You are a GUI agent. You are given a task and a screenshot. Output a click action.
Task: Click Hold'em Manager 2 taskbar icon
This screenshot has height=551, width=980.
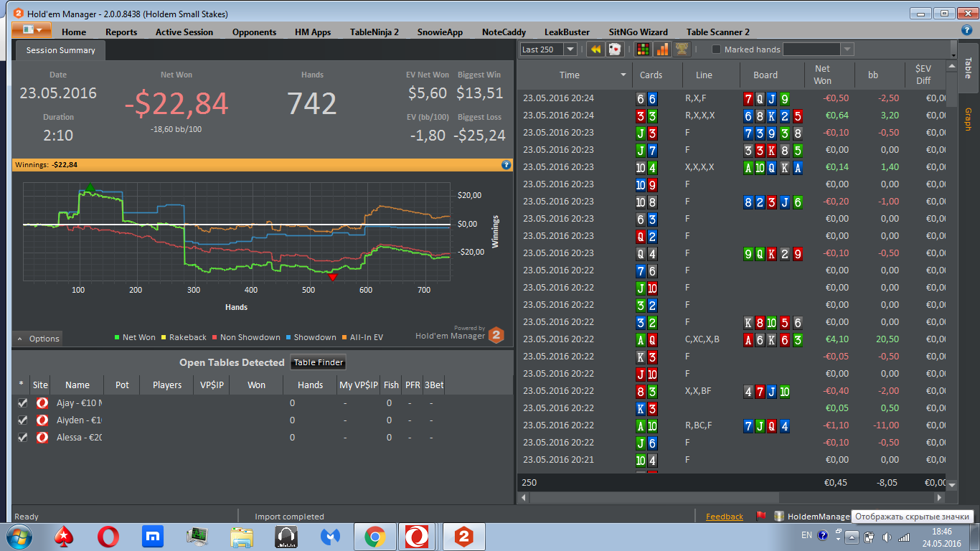[464, 537]
